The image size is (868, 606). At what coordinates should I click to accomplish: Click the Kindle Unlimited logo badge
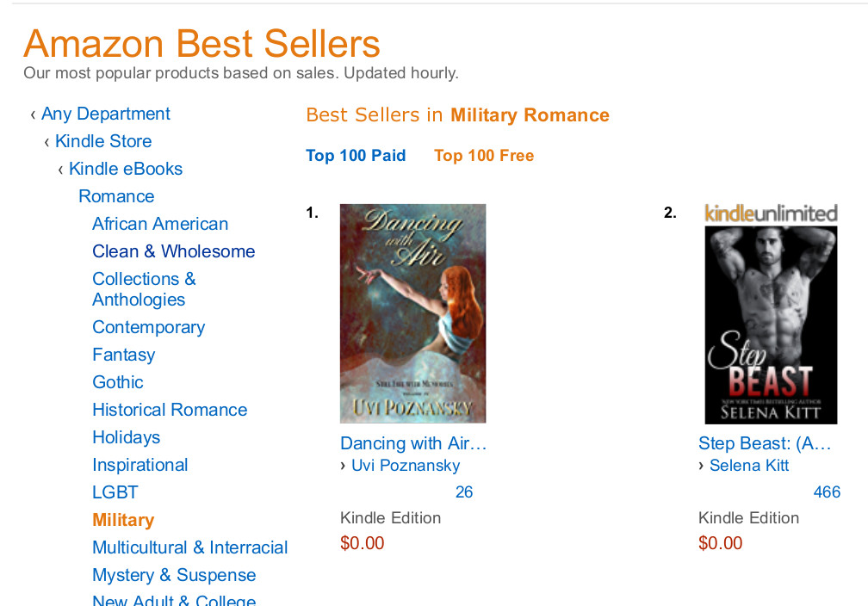[x=771, y=213]
